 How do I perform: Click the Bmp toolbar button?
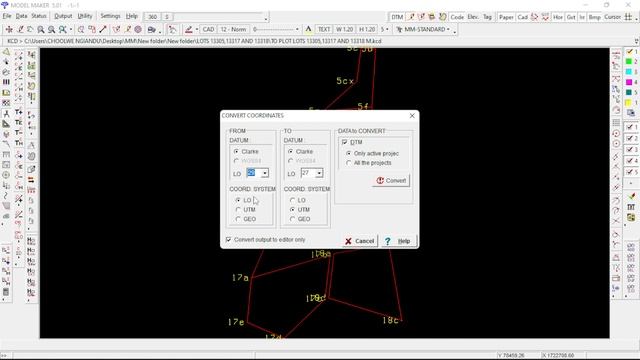click(594, 17)
